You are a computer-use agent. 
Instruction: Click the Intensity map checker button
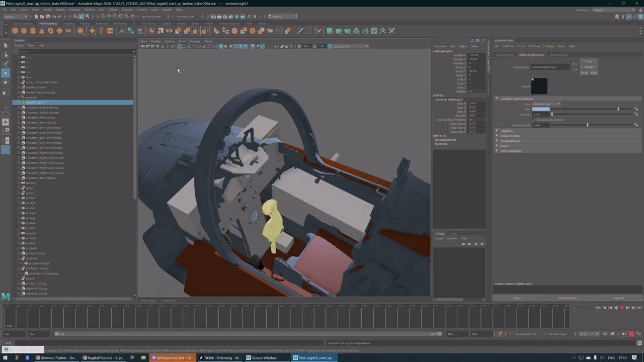click(636, 115)
